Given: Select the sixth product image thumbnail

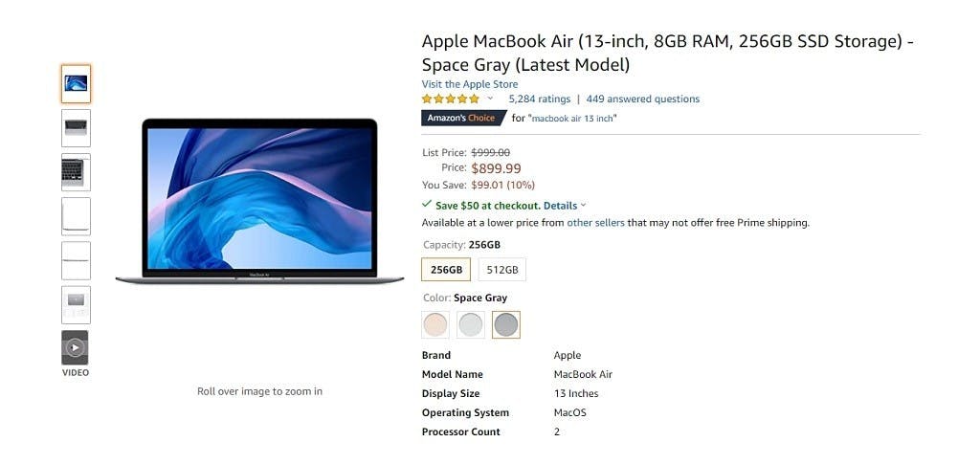Looking at the screenshot, I should point(76,305).
